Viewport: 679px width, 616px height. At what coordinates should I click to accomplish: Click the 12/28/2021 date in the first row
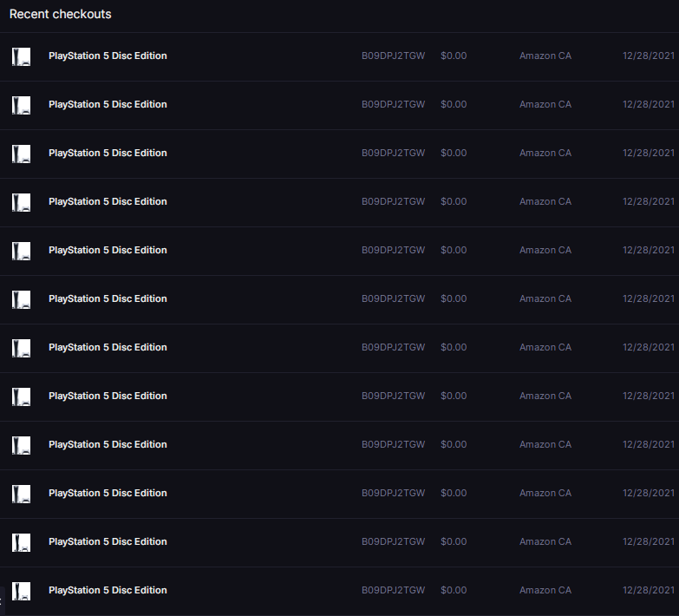tap(649, 56)
